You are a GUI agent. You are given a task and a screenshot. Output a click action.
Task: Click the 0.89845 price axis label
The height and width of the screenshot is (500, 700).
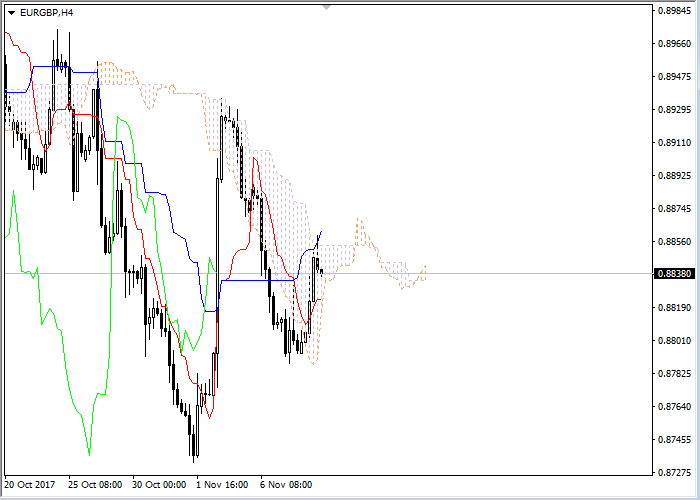(675, 11)
